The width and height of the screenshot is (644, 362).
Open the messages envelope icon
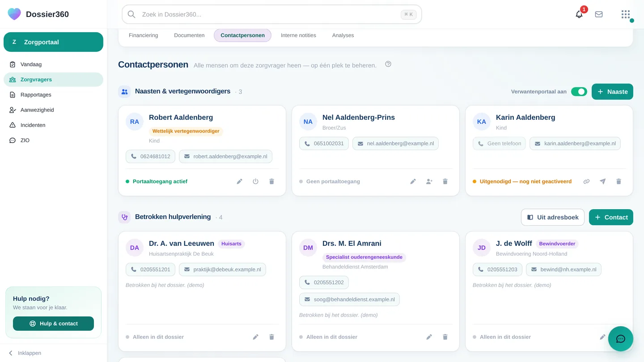click(x=599, y=14)
